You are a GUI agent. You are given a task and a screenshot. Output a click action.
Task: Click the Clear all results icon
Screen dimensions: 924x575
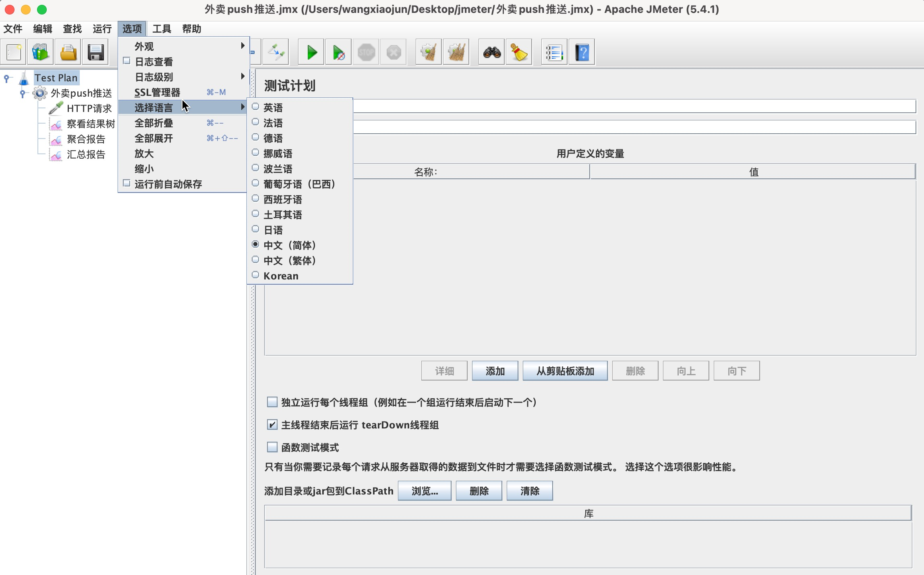click(456, 52)
